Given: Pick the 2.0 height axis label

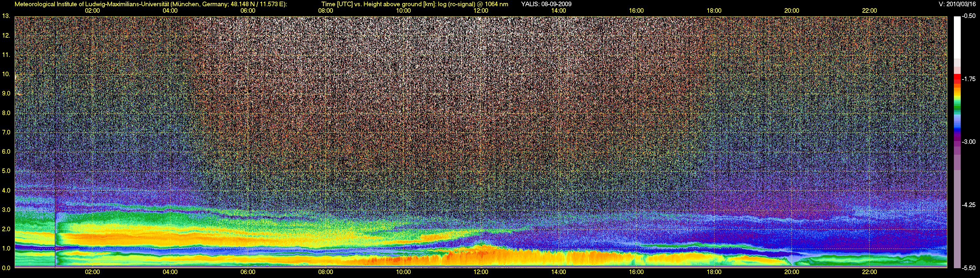Looking at the screenshot, I should coord(6,229).
